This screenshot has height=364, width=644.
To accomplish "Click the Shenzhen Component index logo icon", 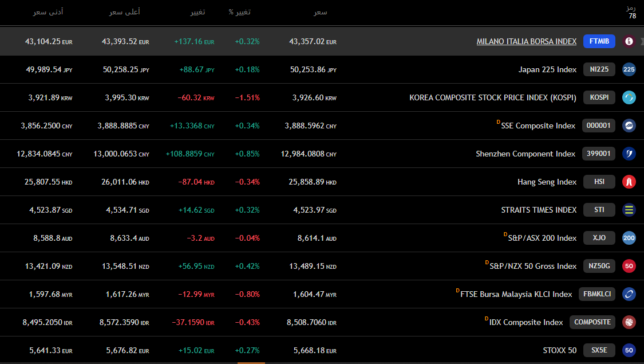I will (x=629, y=154).
